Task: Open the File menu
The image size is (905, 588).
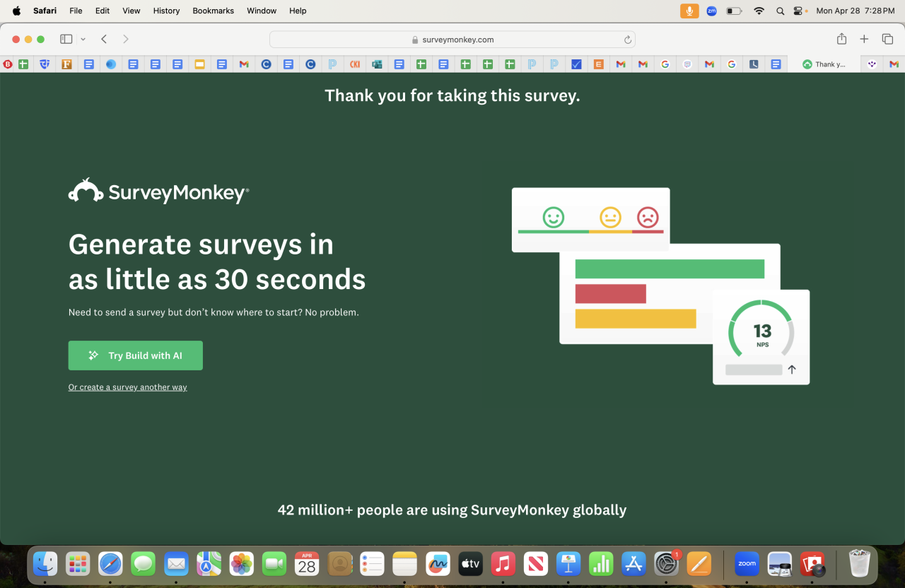Action: [76, 11]
